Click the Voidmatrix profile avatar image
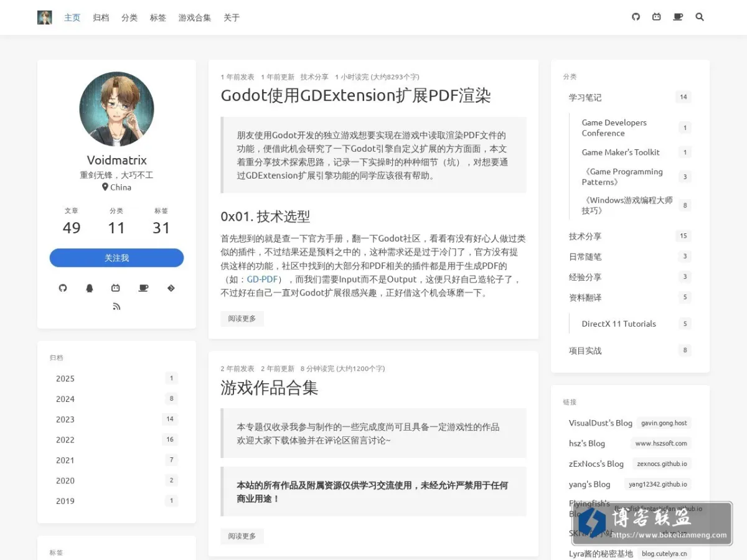 (116, 109)
